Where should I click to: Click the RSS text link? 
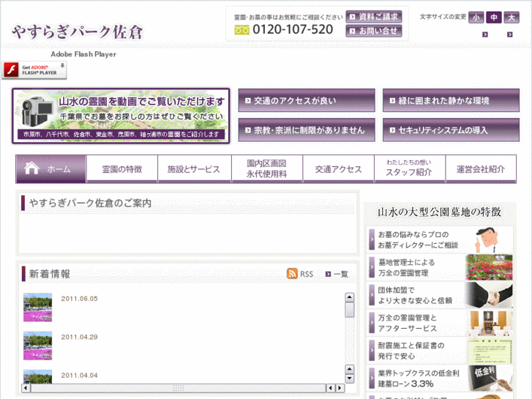[307, 274]
